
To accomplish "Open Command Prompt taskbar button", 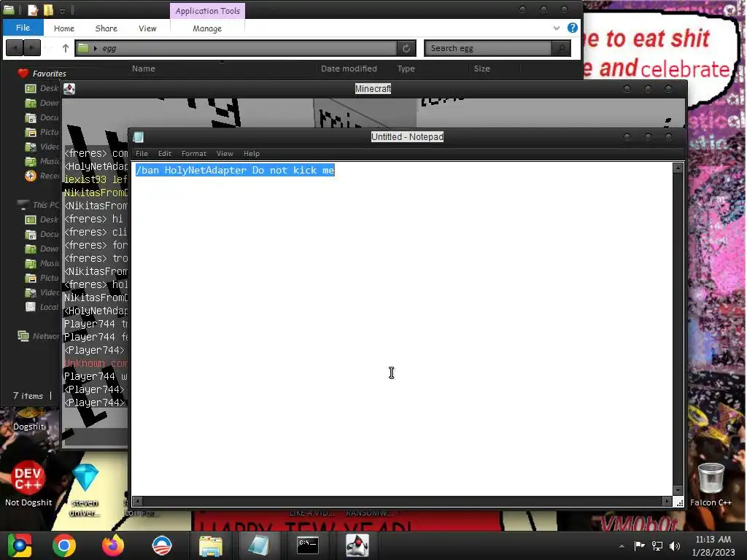I will (x=308, y=545).
